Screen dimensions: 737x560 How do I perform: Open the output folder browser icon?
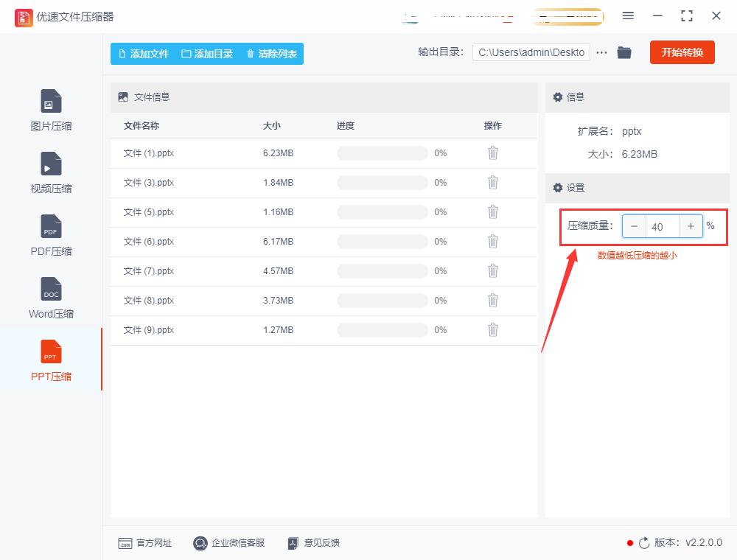[x=624, y=52]
